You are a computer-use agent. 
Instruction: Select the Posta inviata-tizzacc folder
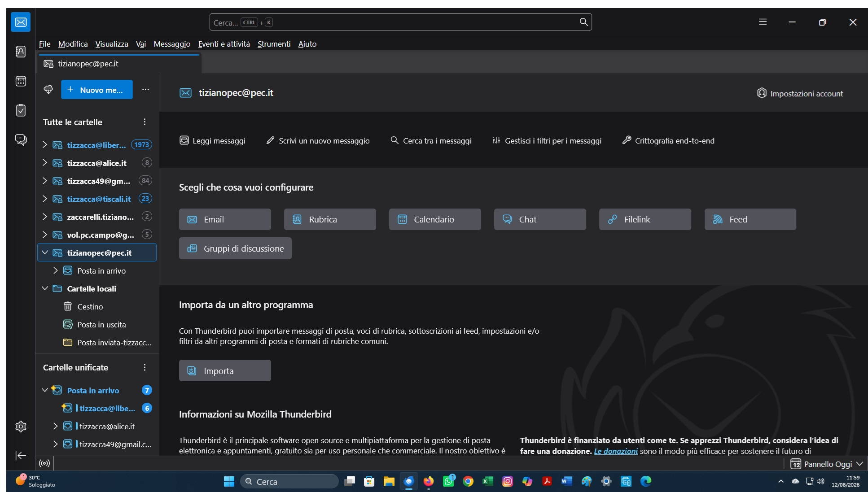97,342
